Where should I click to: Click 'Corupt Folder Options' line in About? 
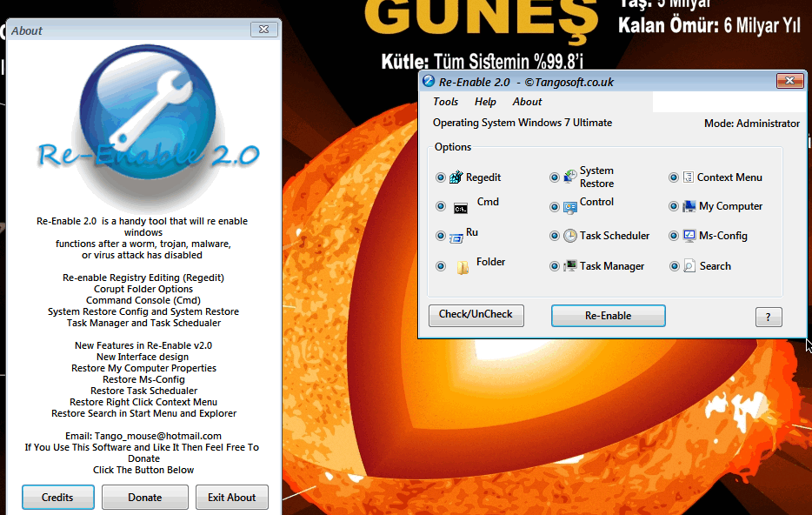[143, 289]
